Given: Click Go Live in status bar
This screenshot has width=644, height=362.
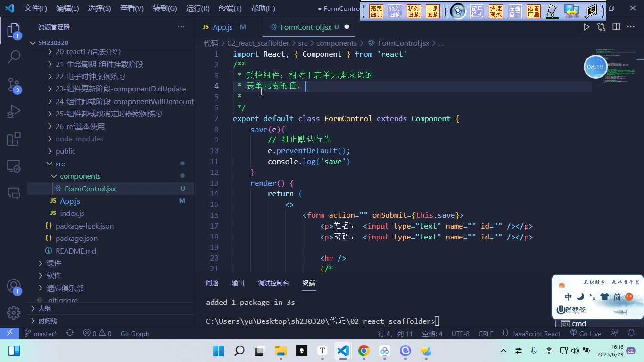Looking at the screenshot, I should click(x=586, y=333).
